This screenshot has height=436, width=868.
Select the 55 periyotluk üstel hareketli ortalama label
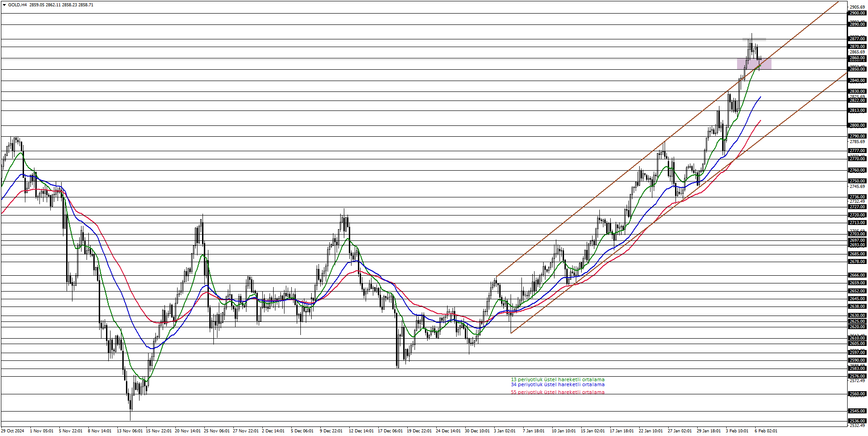point(558,392)
